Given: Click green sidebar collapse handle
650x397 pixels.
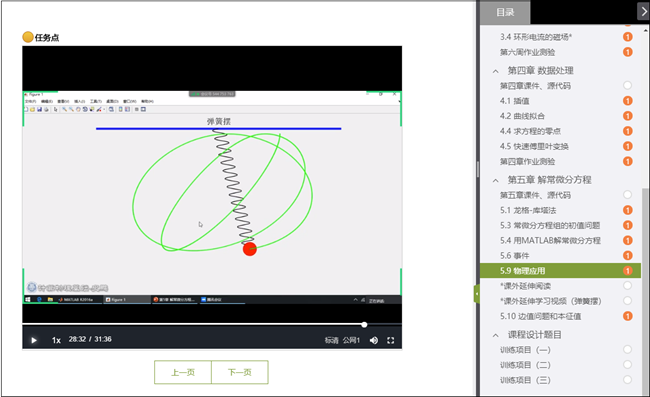Looking at the screenshot, I should (x=477, y=294).
